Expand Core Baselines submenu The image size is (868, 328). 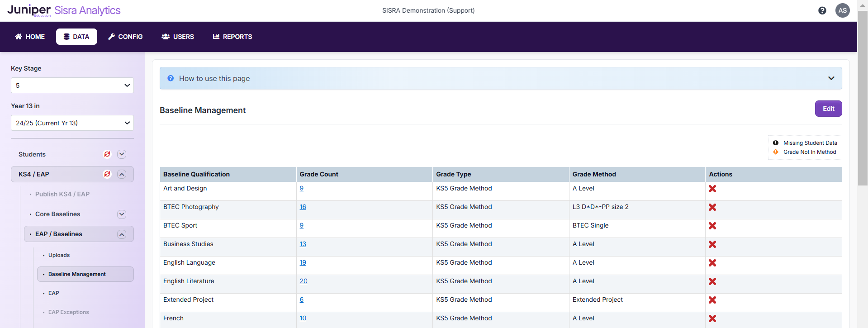pyautogui.click(x=122, y=214)
